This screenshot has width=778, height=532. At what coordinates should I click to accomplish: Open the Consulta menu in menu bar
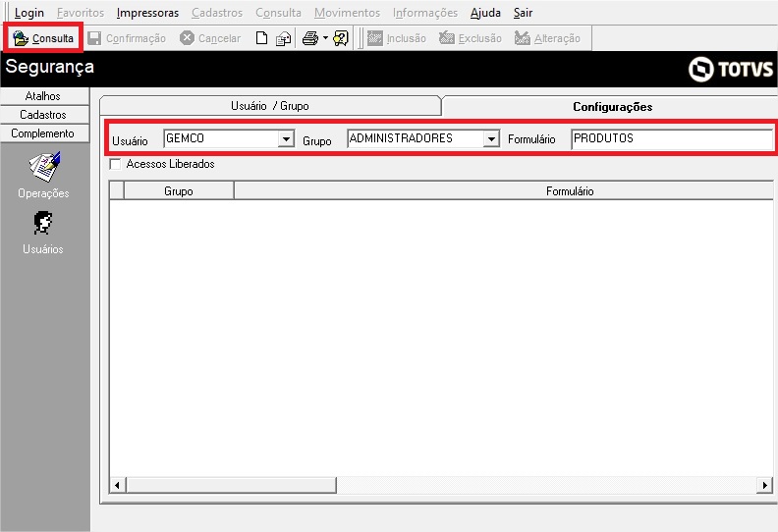278,13
